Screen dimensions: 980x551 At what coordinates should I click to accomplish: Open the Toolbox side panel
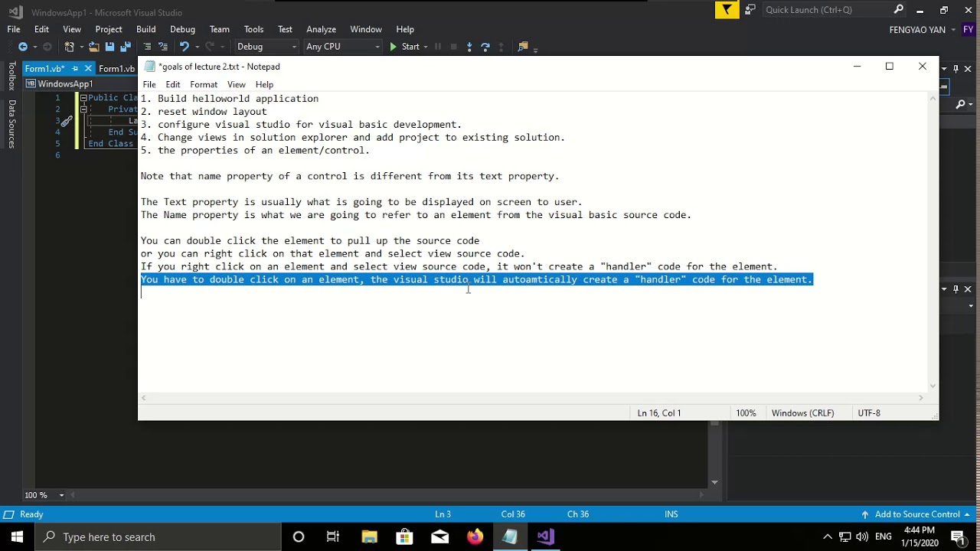[11, 77]
